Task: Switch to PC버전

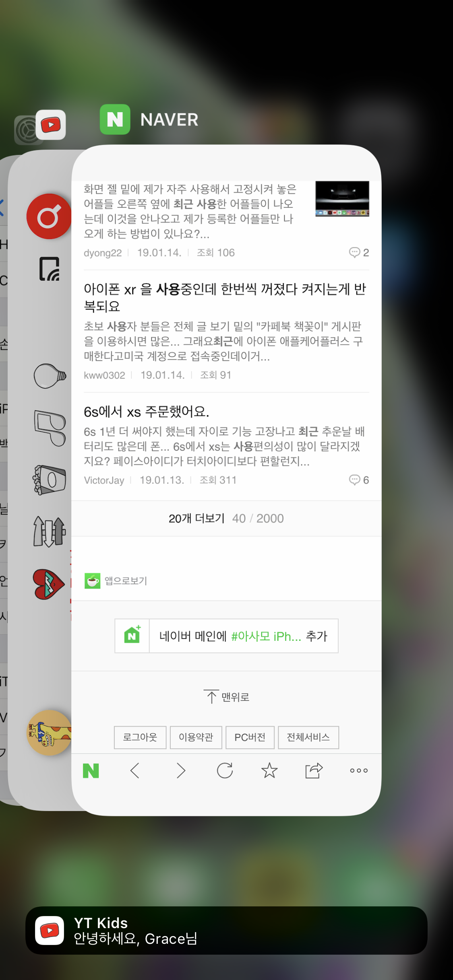Action: 250,737
